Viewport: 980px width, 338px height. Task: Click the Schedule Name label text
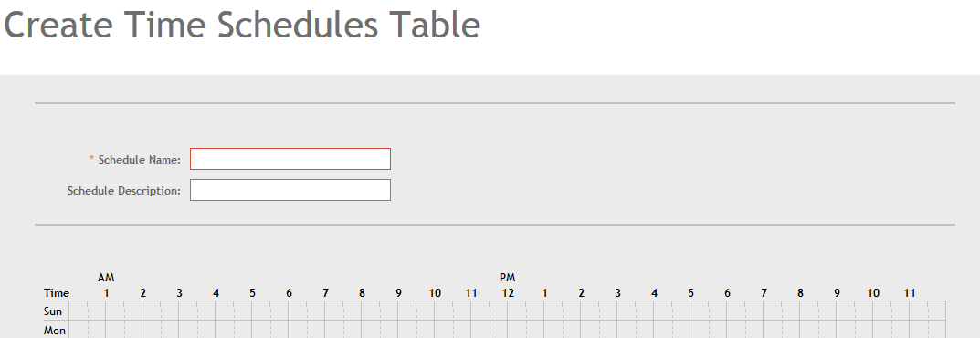(x=140, y=159)
